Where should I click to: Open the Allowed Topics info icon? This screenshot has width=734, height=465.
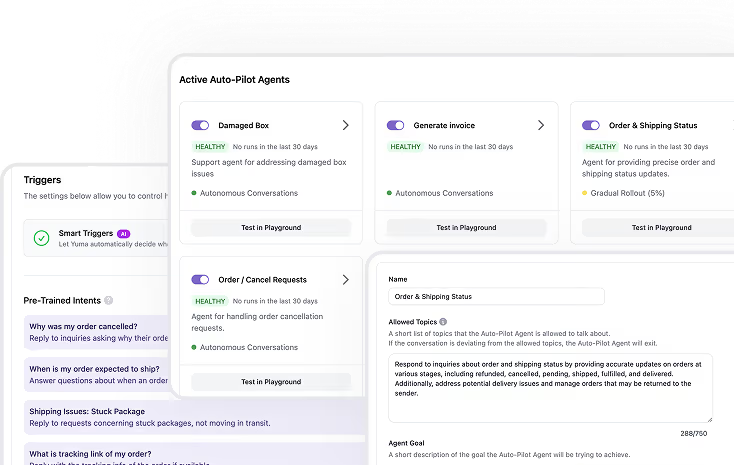pos(443,322)
